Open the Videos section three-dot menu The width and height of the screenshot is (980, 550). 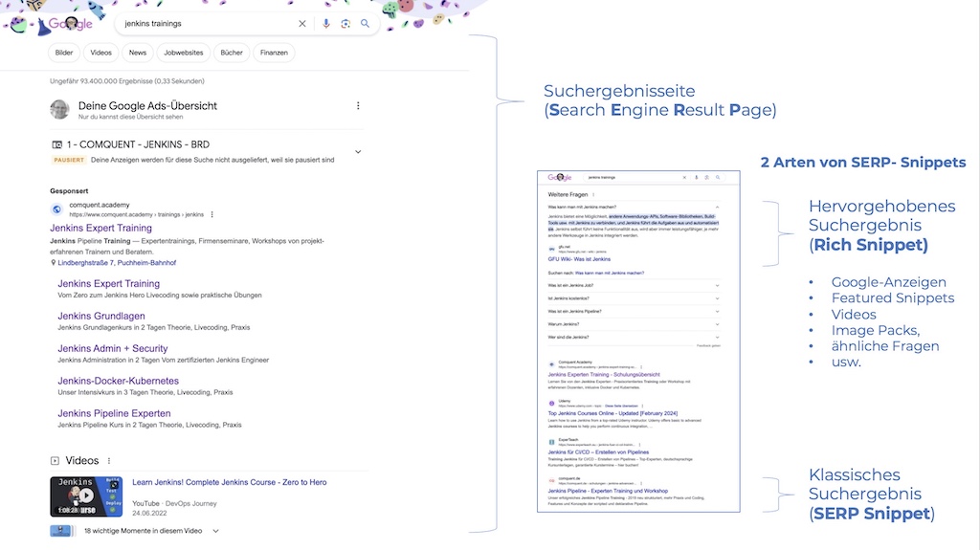109,461
